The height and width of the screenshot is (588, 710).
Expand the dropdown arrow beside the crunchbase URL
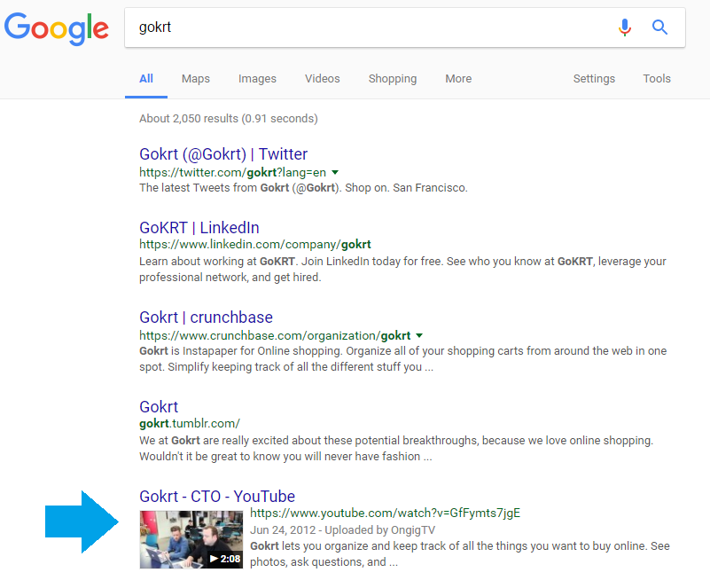tap(419, 335)
